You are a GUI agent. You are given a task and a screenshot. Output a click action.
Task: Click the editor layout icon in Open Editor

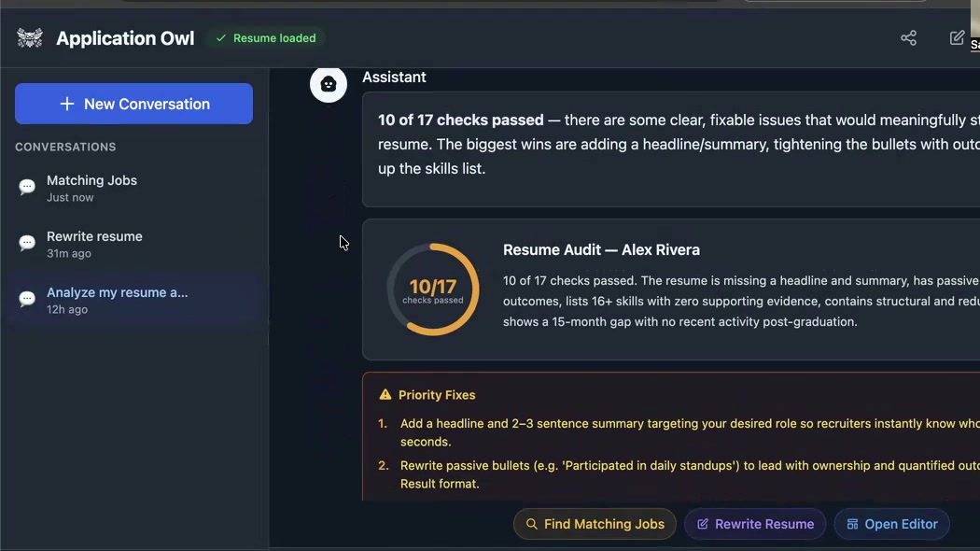pyautogui.click(x=852, y=524)
